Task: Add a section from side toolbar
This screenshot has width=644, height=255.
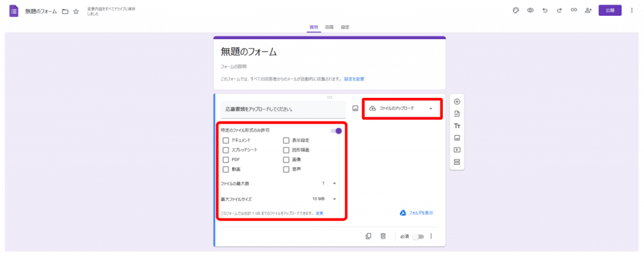Action: point(457,162)
